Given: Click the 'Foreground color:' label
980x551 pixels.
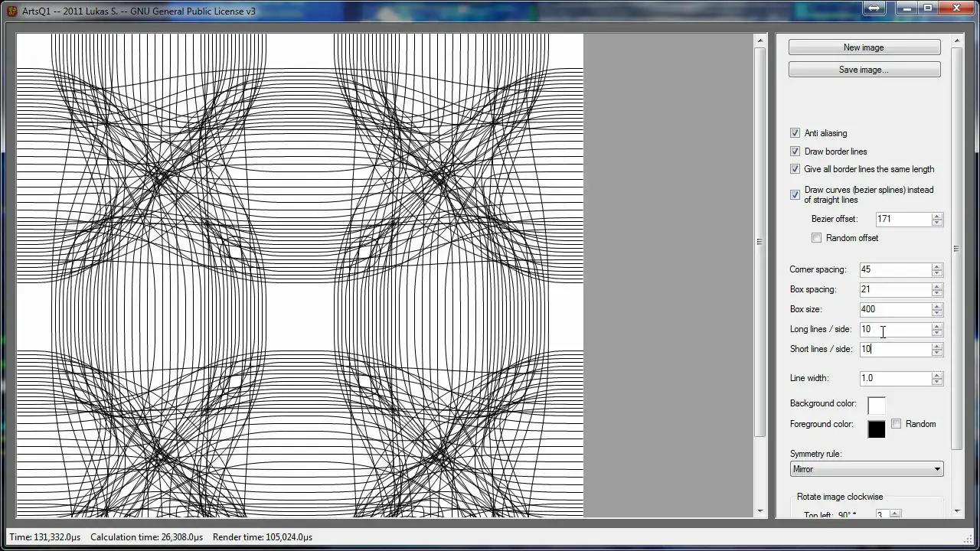Looking at the screenshot, I should click(x=822, y=424).
